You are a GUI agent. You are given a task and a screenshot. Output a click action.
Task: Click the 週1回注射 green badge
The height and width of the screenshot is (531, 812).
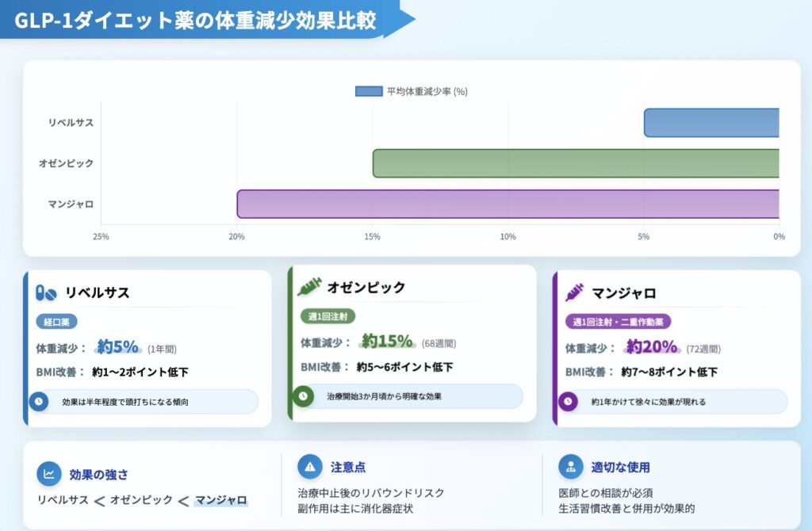click(327, 316)
